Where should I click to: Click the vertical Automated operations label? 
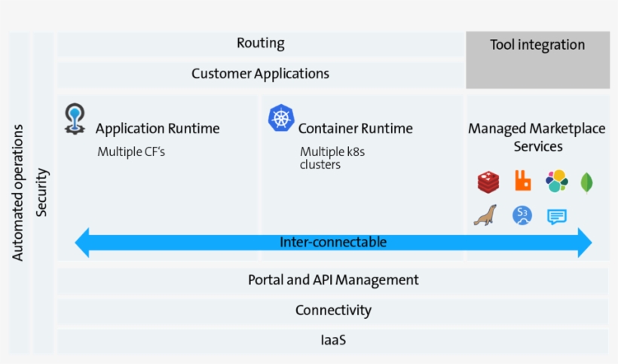click(18, 193)
